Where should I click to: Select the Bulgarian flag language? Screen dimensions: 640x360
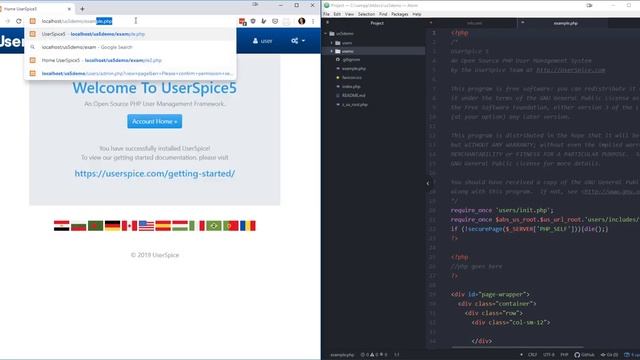tap(79, 226)
